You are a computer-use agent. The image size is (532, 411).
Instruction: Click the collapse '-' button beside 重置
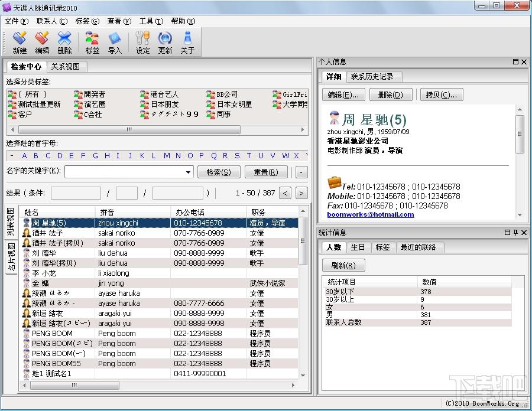click(301, 172)
